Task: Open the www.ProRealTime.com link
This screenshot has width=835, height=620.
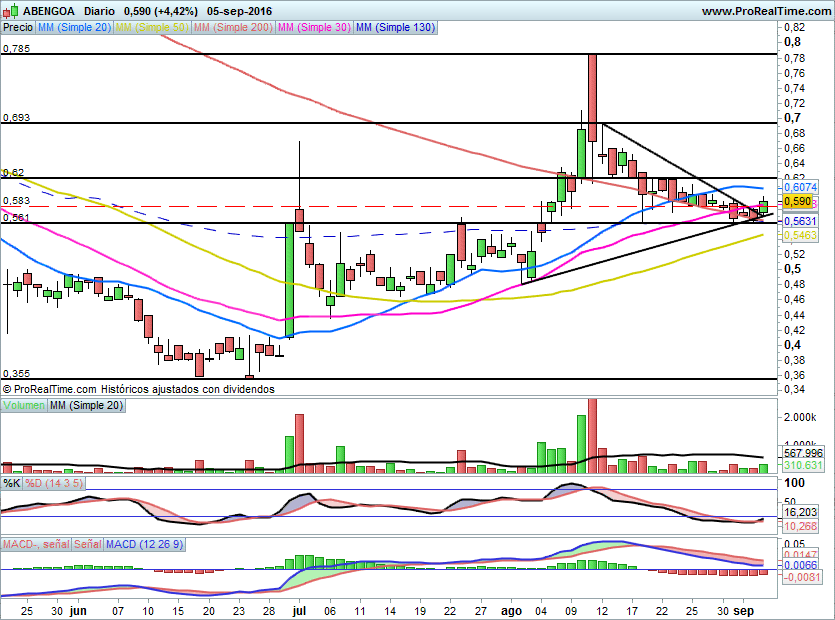Action: (766, 11)
